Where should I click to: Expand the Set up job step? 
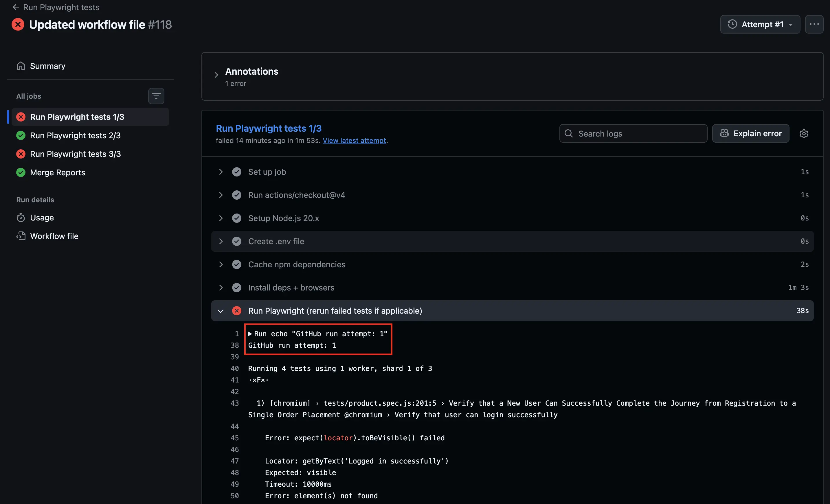[x=221, y=172]
